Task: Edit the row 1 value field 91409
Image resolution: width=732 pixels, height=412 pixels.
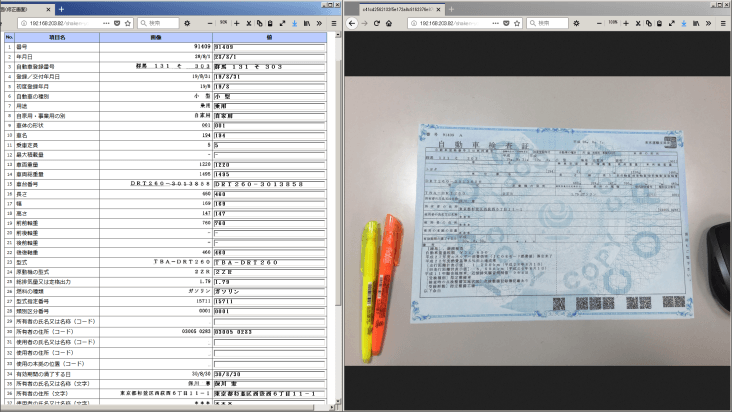Action: pos(269,47)
